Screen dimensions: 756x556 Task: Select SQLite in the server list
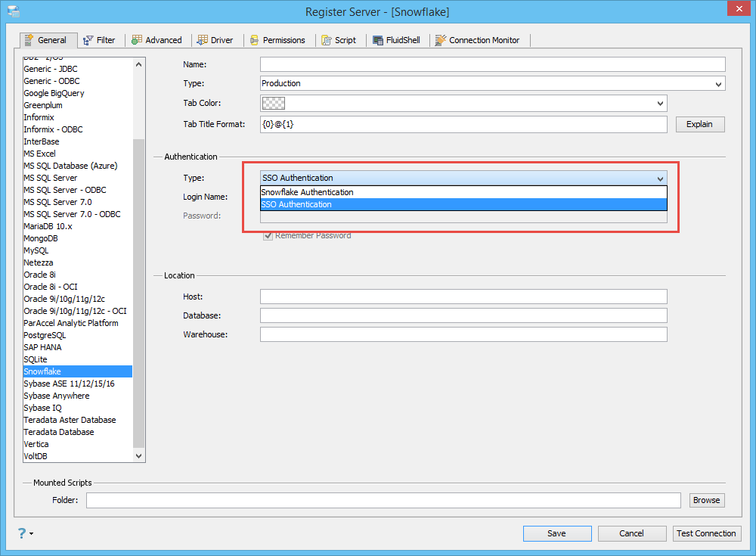[x=78, y=359]
